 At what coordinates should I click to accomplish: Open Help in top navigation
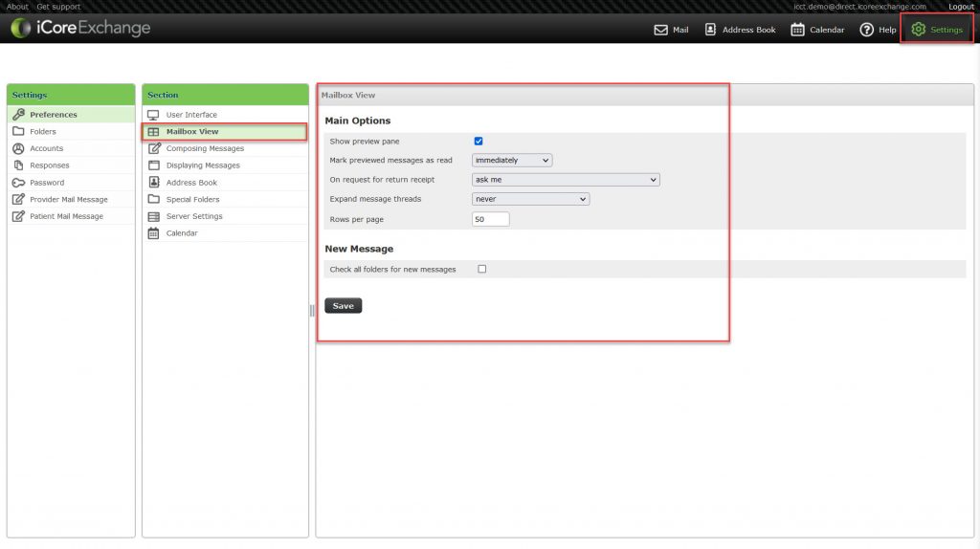point(887,30)
